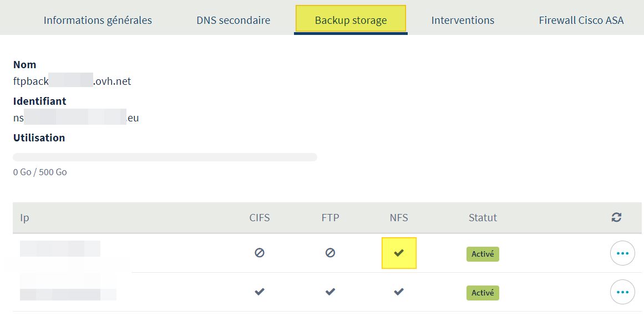
Task: Open the first row's three-dot actions menu
Action: coord(622,253)
